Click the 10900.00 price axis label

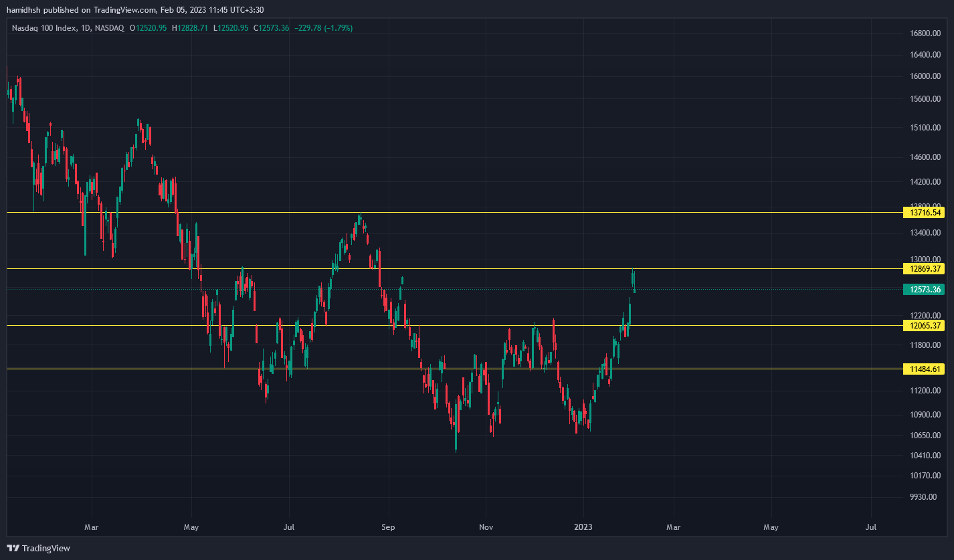click(x=926, y=415)
